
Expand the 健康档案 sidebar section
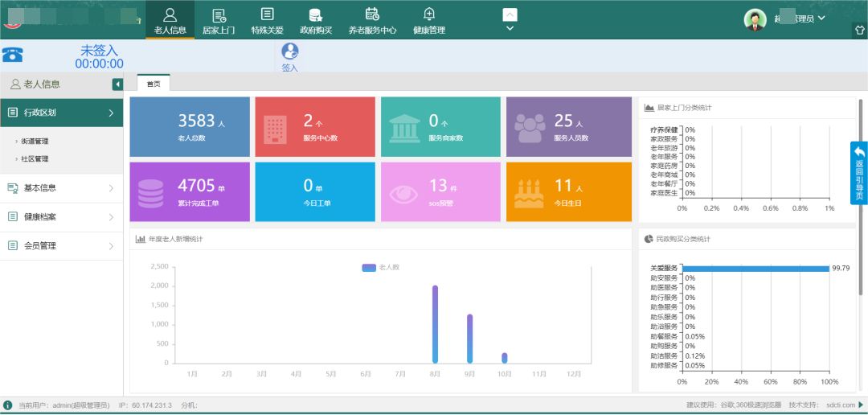point(61,217)
